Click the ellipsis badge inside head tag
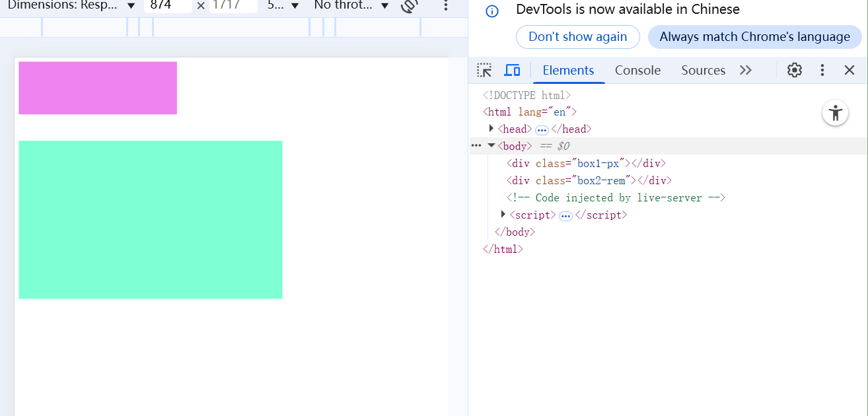The height and width of the screenshot is (416, 868). tap(542, 130)
